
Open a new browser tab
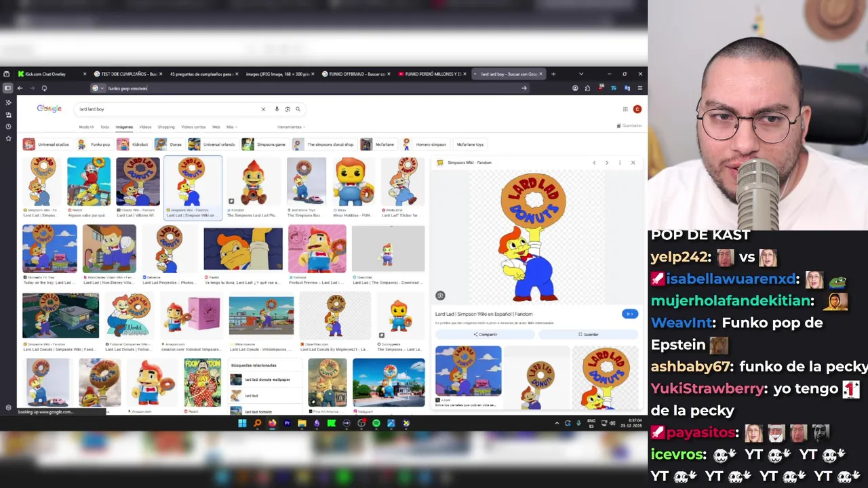[x=553, y=74]
